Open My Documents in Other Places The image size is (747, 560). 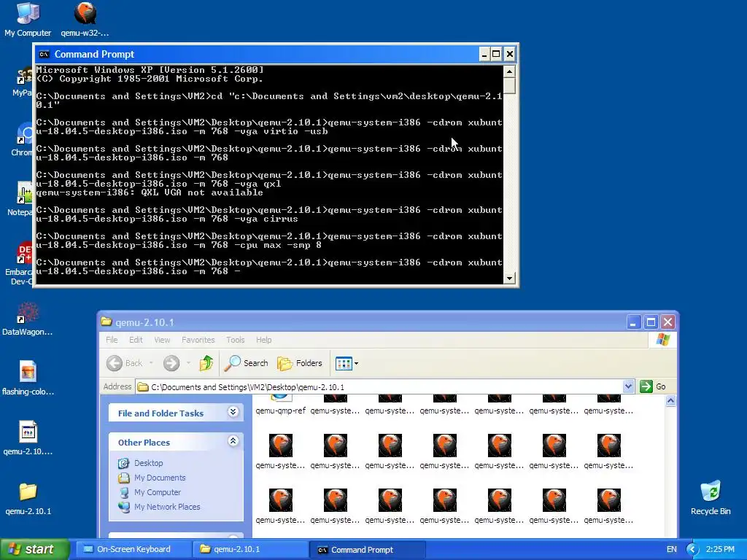[160, 478]
